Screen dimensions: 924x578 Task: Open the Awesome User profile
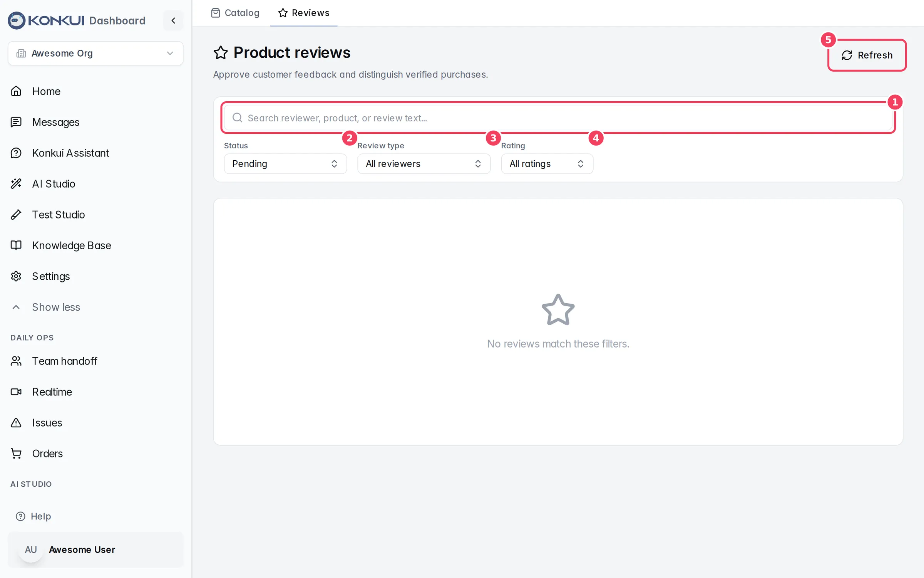click(95, 550)
